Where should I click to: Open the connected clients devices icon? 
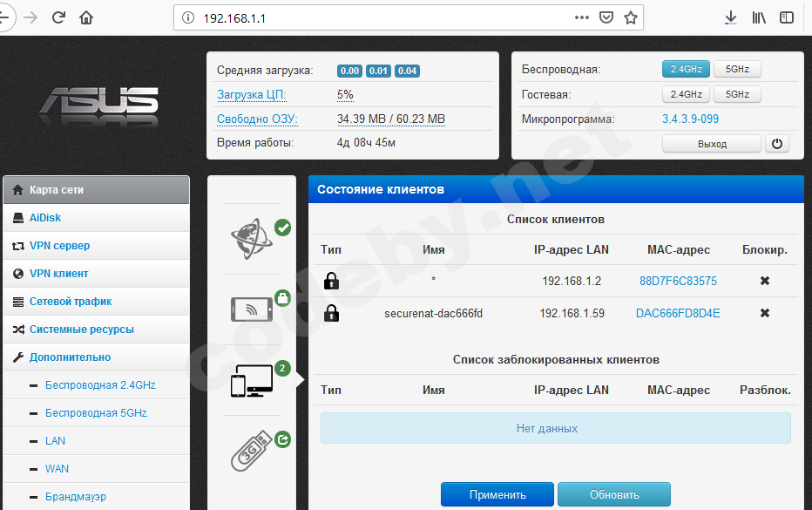[252, 380]
